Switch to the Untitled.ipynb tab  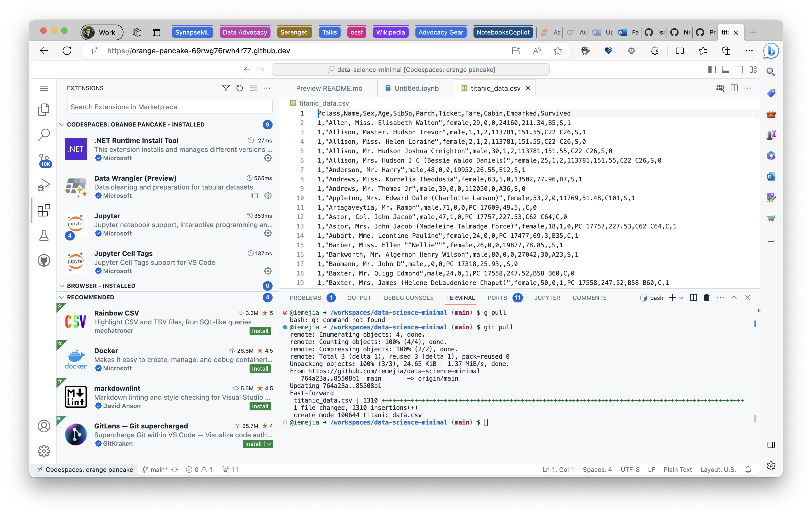click(416, 88)
